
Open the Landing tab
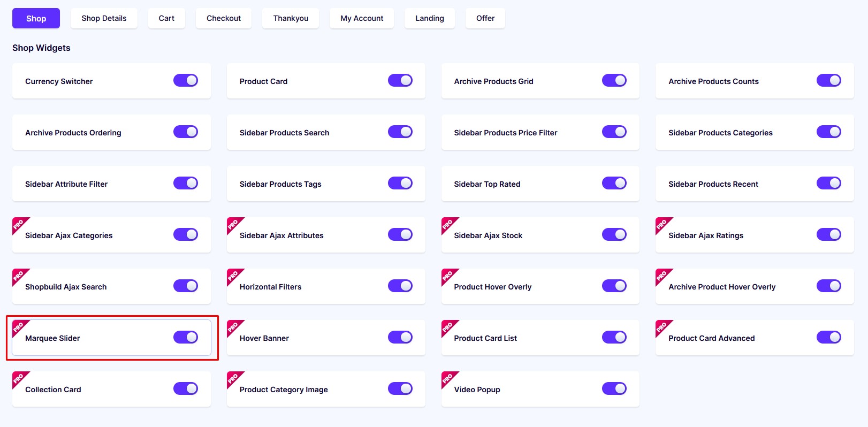coord(430,18)
